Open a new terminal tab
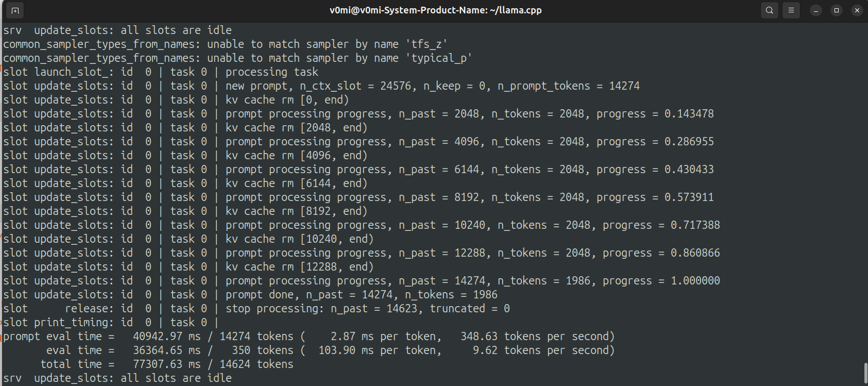Viewport: 868px width, 386px height. pos(15,10)
